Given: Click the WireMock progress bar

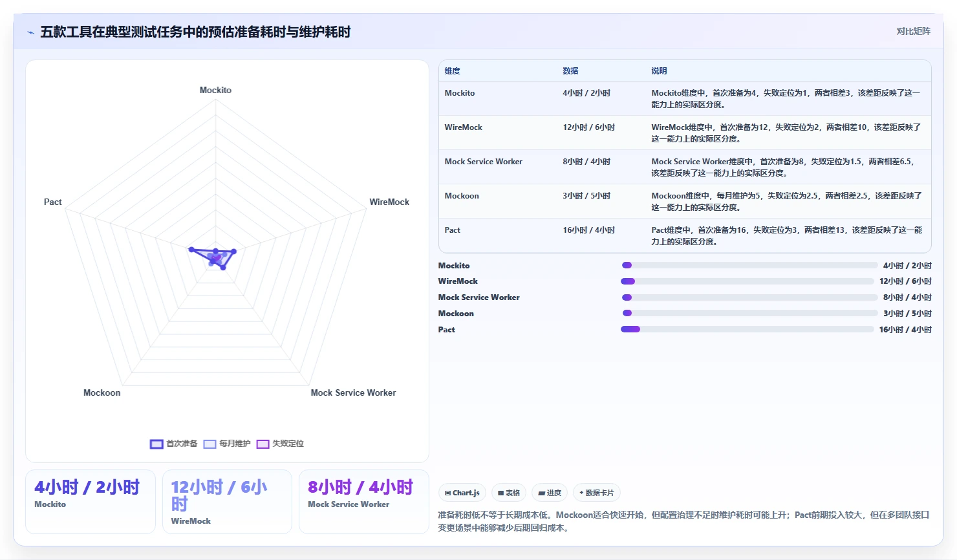Looking at the screenshot, I should coord(747,281).
